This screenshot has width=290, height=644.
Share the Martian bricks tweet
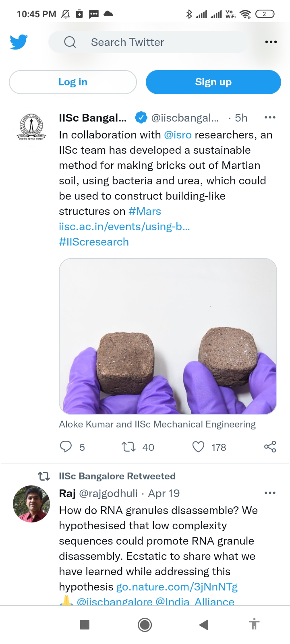point(269,447)
